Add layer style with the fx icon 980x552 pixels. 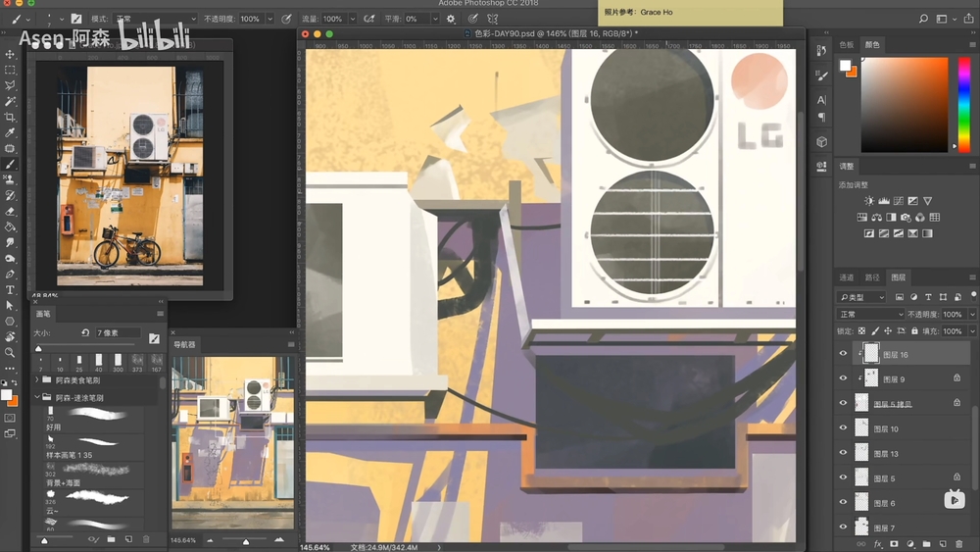(878, 543)
